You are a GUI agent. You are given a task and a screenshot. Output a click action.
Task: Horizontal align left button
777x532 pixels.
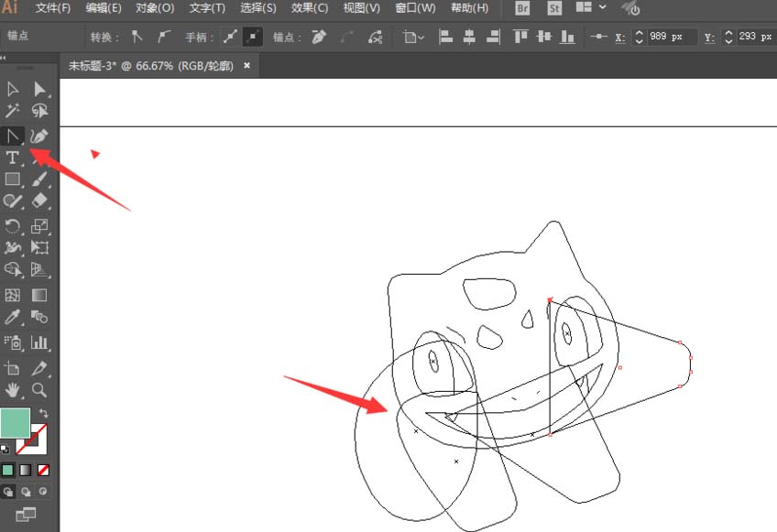pos(445,37)
